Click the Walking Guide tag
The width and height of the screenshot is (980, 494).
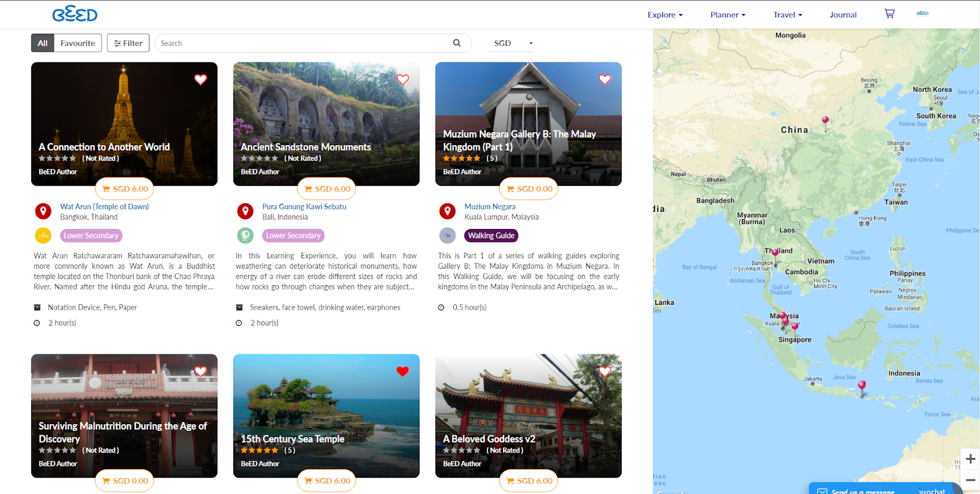point(491,236)
